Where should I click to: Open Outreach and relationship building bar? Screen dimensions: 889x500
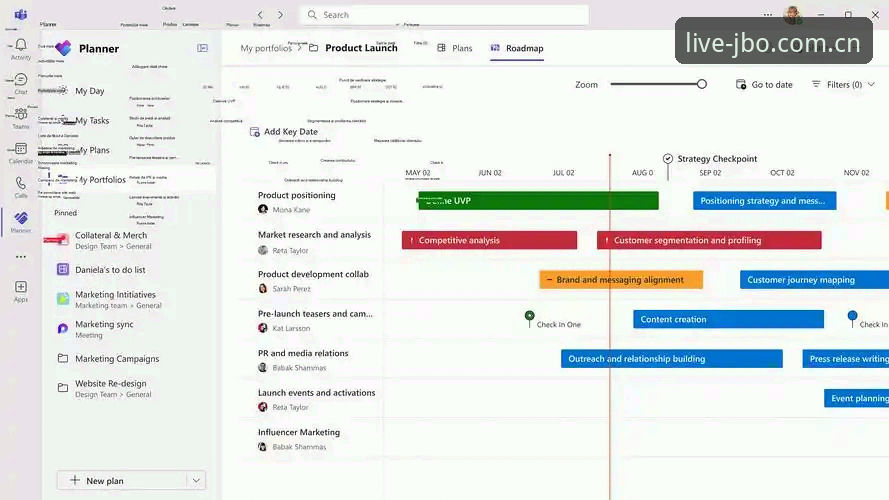pos(672,359)
